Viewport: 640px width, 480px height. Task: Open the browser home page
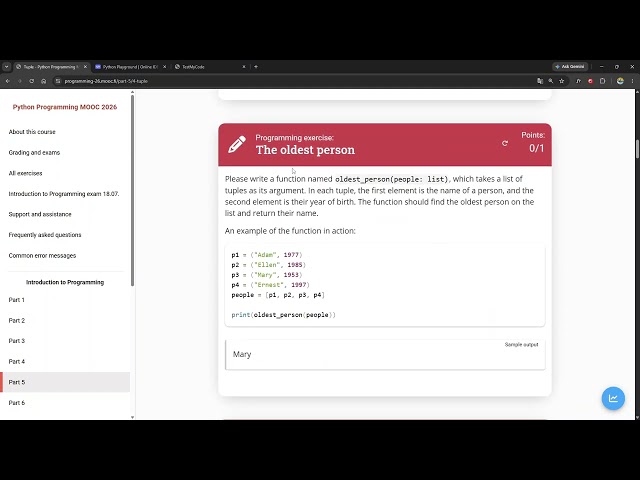click(x=44, y=81)
